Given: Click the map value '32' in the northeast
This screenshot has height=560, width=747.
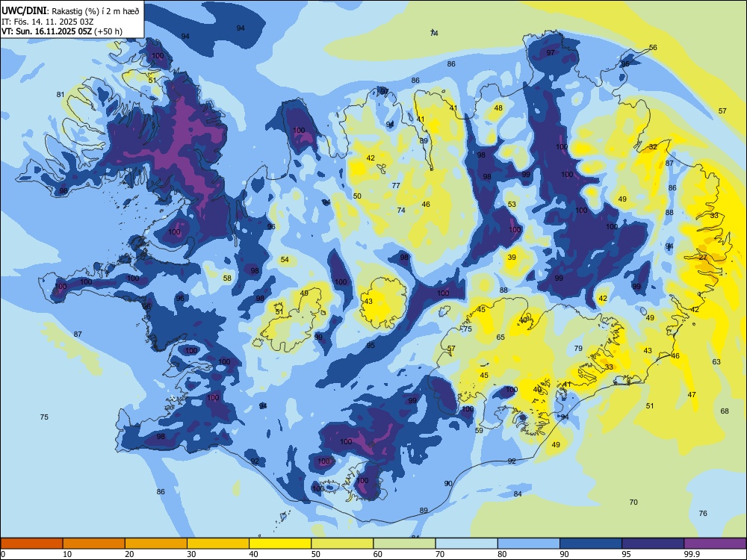Looking at the screenshot, I should click(x=653, y=146).
